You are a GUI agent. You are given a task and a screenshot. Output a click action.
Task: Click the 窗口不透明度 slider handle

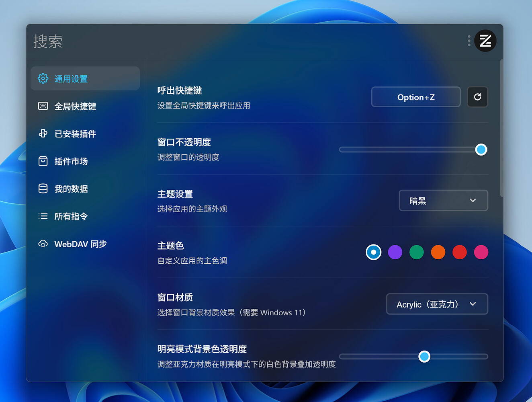coord(481,150)
